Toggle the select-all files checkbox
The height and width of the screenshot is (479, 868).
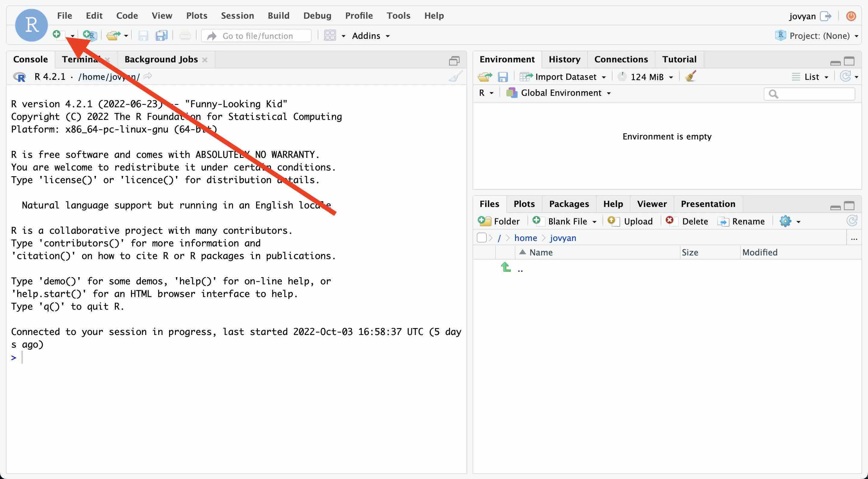(482, 238)
